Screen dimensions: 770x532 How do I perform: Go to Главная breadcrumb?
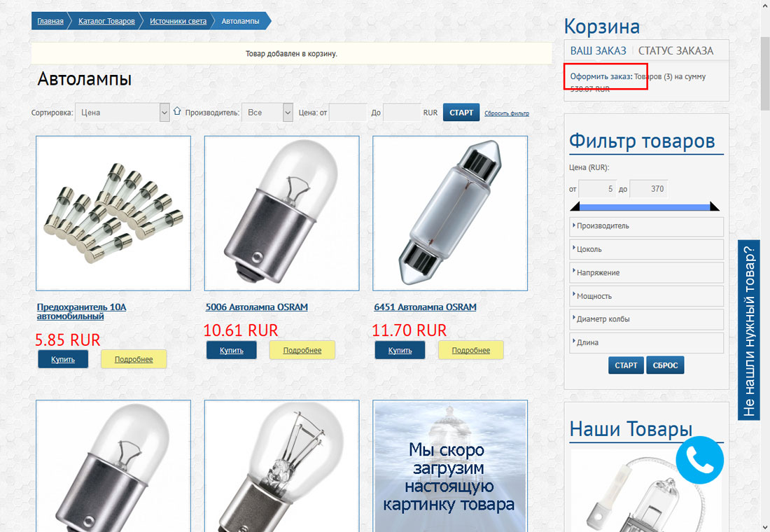tap(50, 21)
